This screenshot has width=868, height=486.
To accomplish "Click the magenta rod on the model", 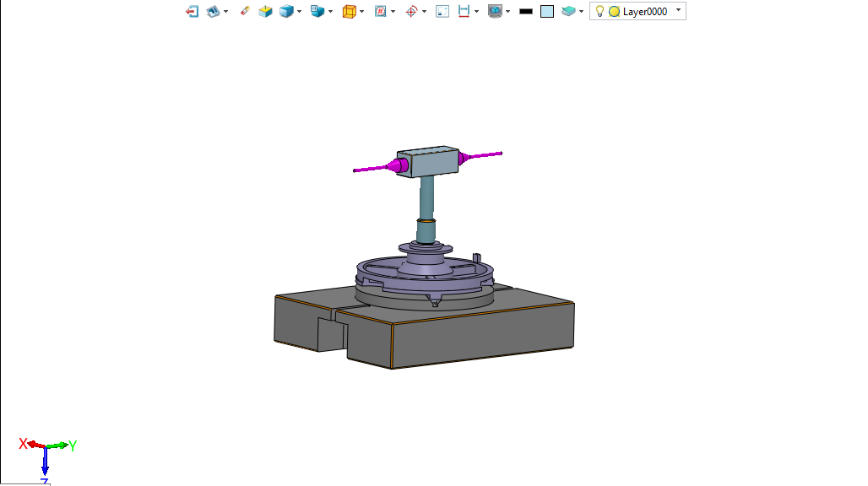I will 372,170.
